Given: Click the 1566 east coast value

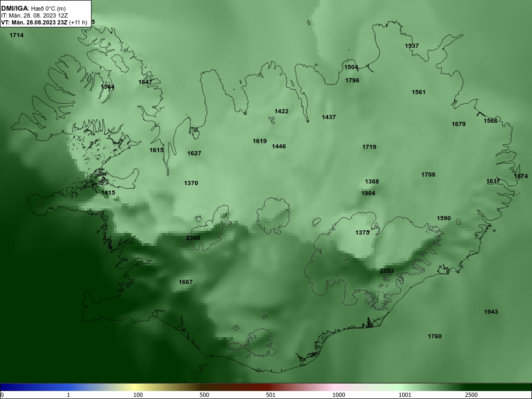Looking at the screenshot, I should coord(491,121).
